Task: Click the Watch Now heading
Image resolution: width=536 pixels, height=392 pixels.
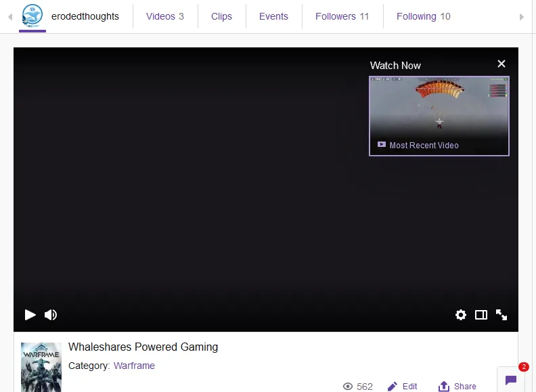Action: click(x=395, y=65)
